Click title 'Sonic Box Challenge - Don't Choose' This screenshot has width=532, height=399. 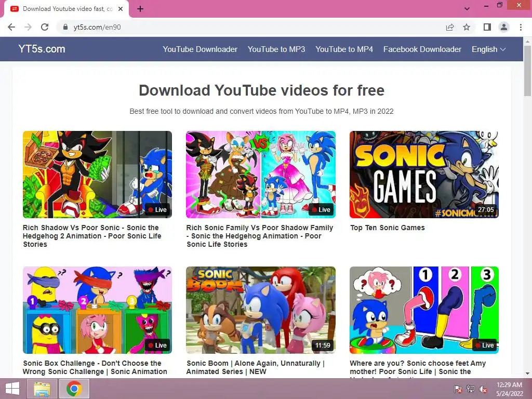(95, 367)
